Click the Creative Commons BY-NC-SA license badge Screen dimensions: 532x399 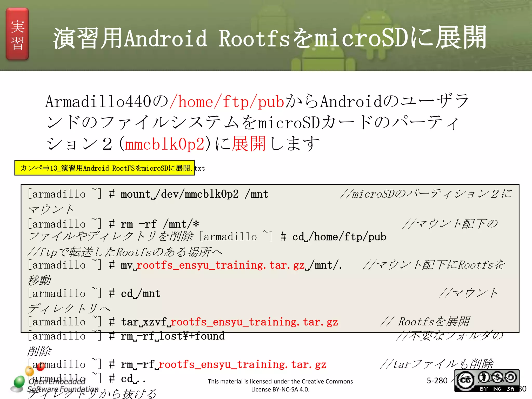point(487,381)
